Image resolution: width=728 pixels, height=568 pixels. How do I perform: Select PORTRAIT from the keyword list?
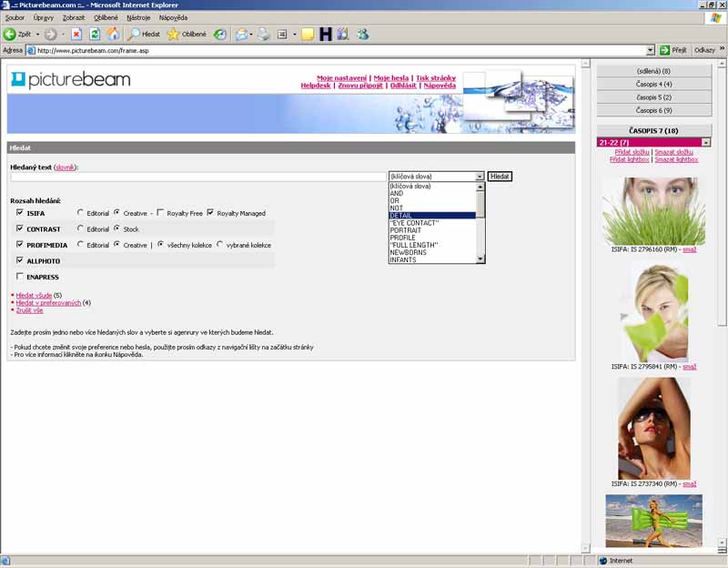[405, 230]
